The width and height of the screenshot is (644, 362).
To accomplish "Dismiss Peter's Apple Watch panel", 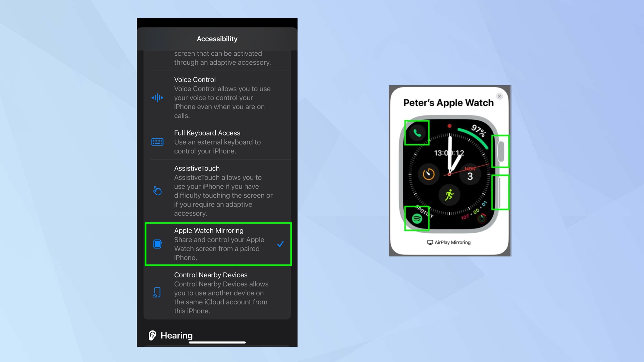I will click(499, 96).
